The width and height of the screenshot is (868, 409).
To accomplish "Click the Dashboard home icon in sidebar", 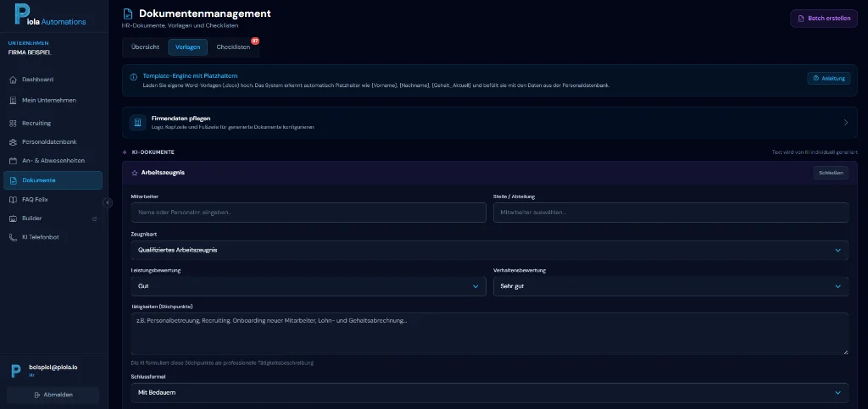I will [13, 80].
